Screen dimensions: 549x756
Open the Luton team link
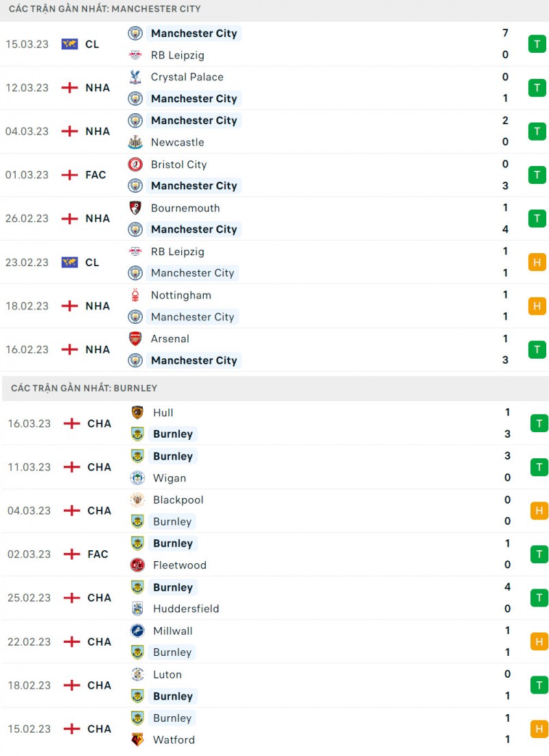coord(167,674)
